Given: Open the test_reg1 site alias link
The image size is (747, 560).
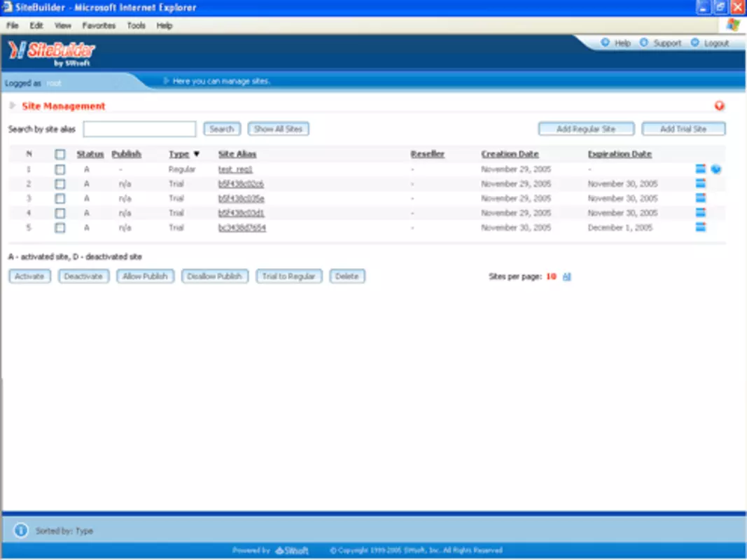Looking at the screenshot, I should pyautogui.click(x=235, y=169).
